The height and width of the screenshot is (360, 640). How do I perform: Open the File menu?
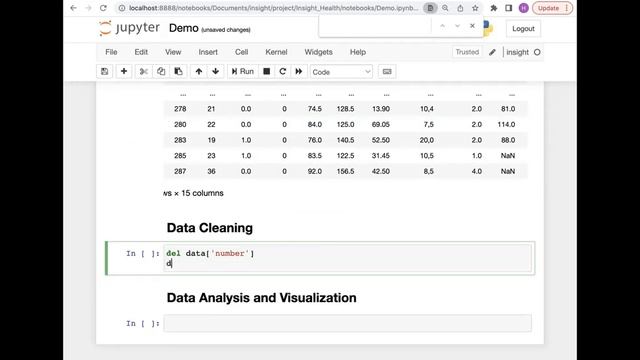click(111, 52)
